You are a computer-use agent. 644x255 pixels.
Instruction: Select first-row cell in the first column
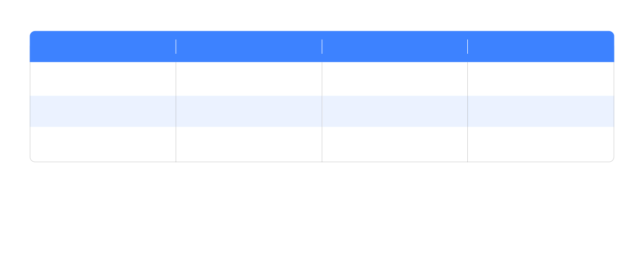pyautogui.click(x=103, y=79)
